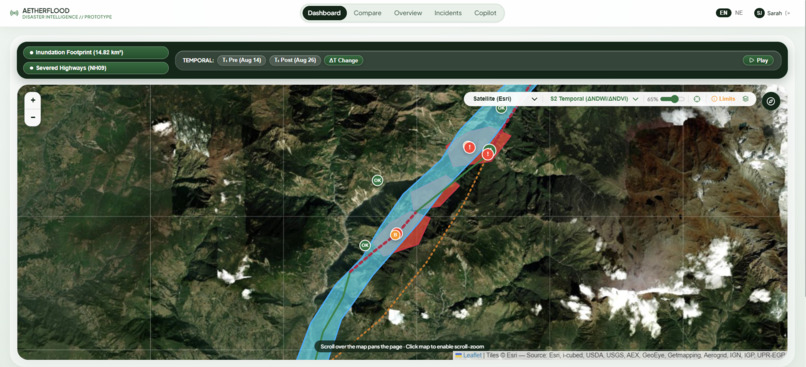Viewport: 806px width, 367px height.
Task: Switch to the Compare tab
Action: (368, 13)
